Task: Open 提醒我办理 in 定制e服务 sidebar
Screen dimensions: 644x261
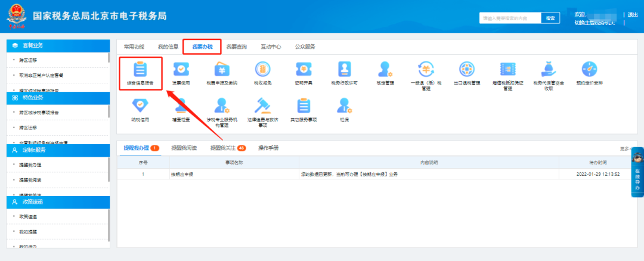Action: (30, 164)
